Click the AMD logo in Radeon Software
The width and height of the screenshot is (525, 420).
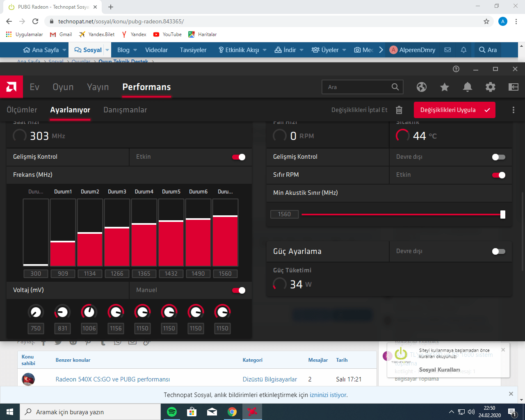(x=11, y=87)
